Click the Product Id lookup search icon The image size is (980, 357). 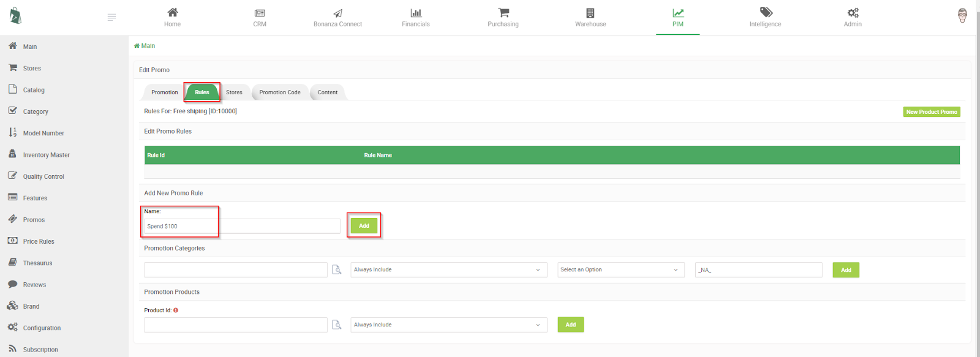336,325
